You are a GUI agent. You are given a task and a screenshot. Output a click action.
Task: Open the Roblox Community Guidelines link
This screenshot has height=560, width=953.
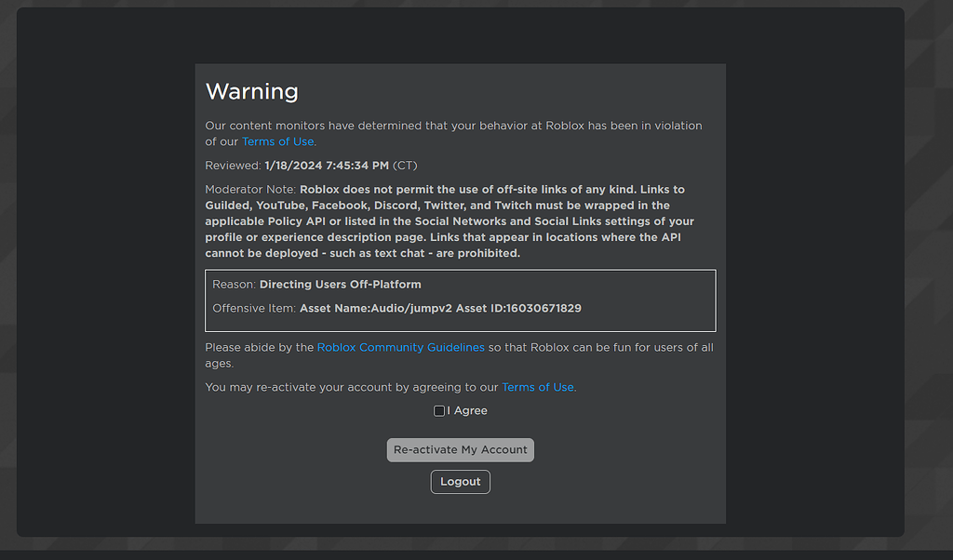[400, 347]
